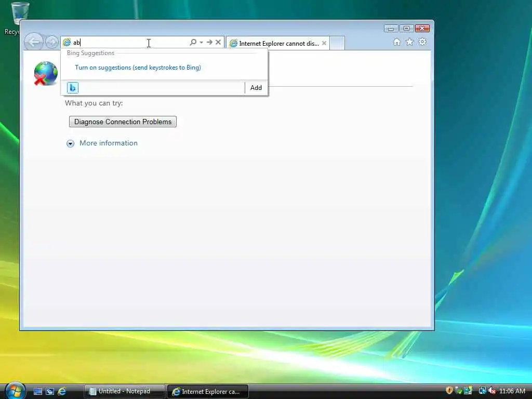Click the Diagnose Connection Problems button
The width and height of the screenshot is (532, 399).
(123, 122)
